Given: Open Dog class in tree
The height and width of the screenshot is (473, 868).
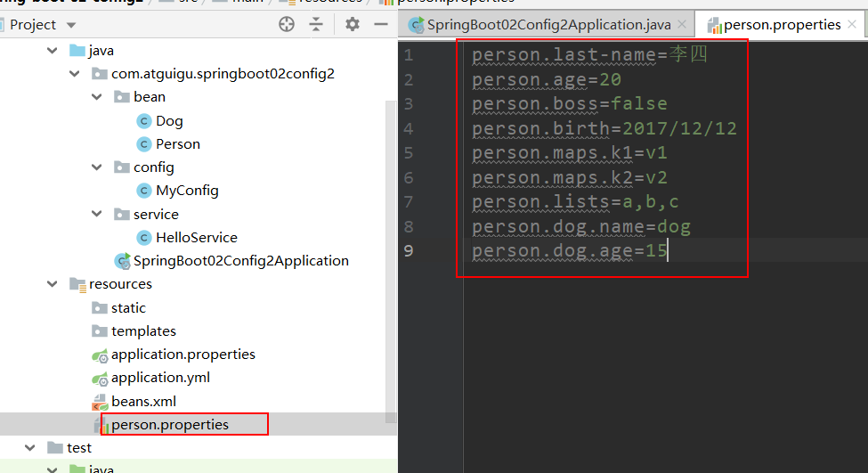Looking at the screenshot, I should pyautogui.click(x=169, y=121).
